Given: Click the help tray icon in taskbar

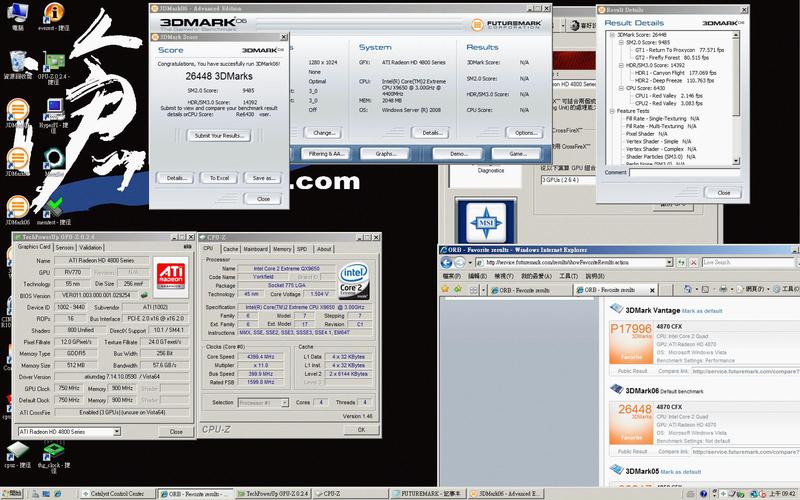Looking at the screenshot, I should [x=704, y=494].
